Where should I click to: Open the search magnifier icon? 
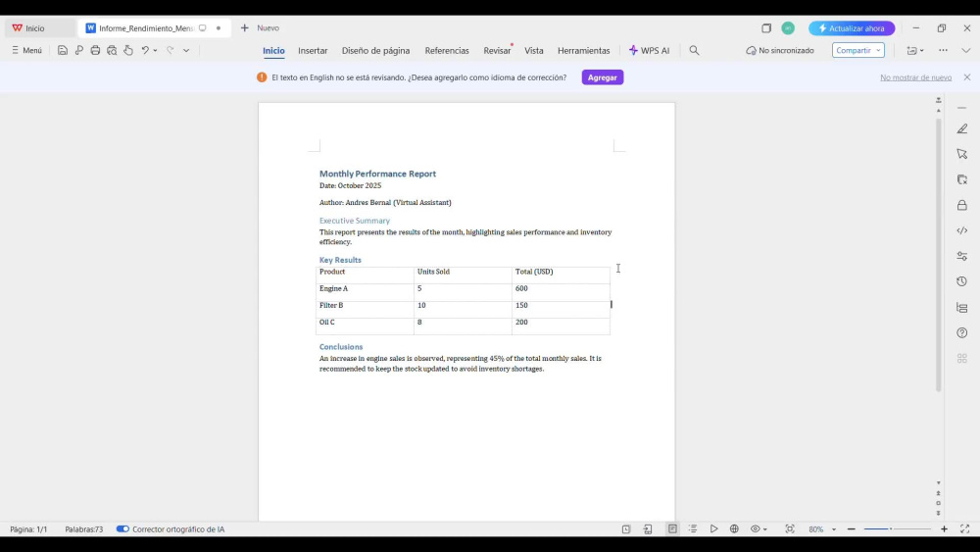pos(694,51)
